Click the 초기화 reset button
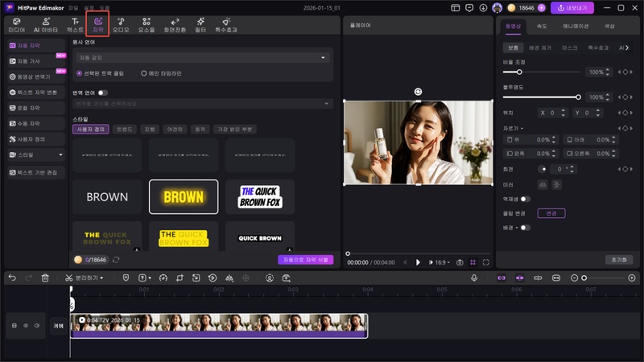This screenshot has width=644, height=362. (619, 260)
